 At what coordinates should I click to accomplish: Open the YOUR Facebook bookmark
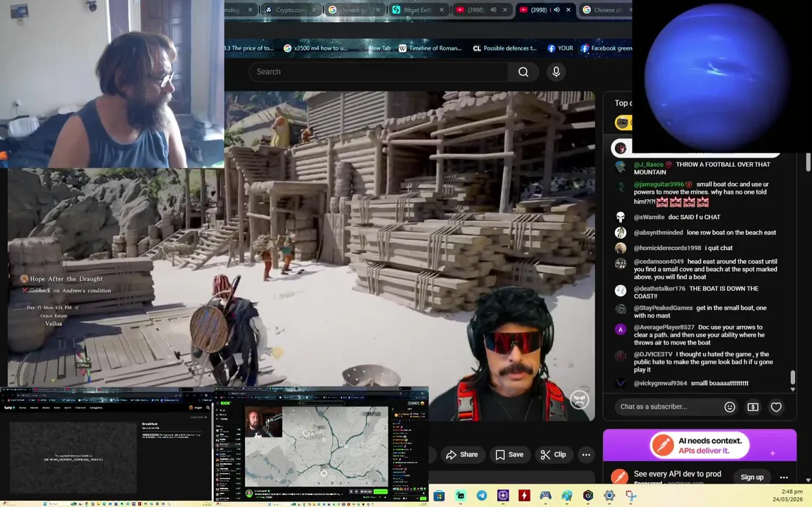560,48
